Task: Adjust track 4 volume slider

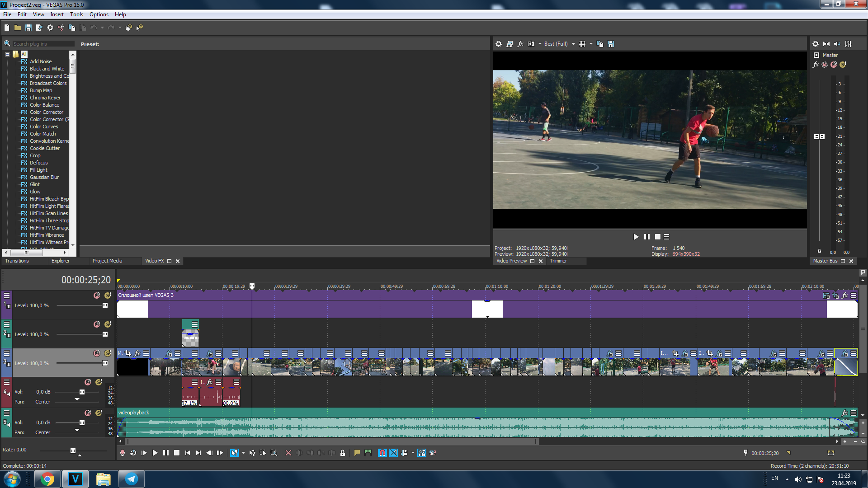Action: pos(82,392)
